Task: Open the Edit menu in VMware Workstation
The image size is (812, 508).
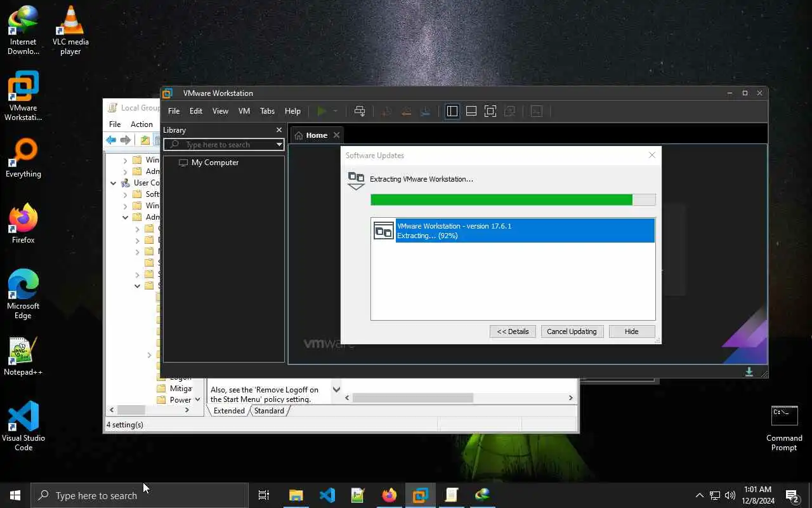Action: [196, 111]
